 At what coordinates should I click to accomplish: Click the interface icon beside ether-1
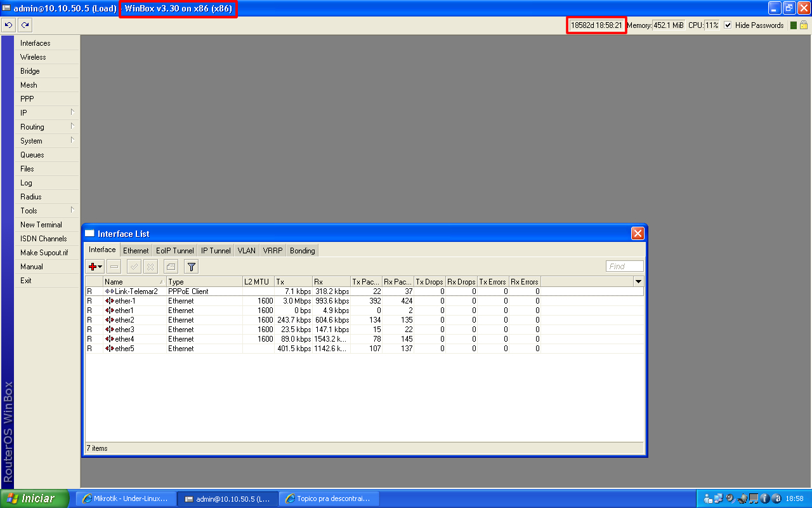click(x=110, y=301)
